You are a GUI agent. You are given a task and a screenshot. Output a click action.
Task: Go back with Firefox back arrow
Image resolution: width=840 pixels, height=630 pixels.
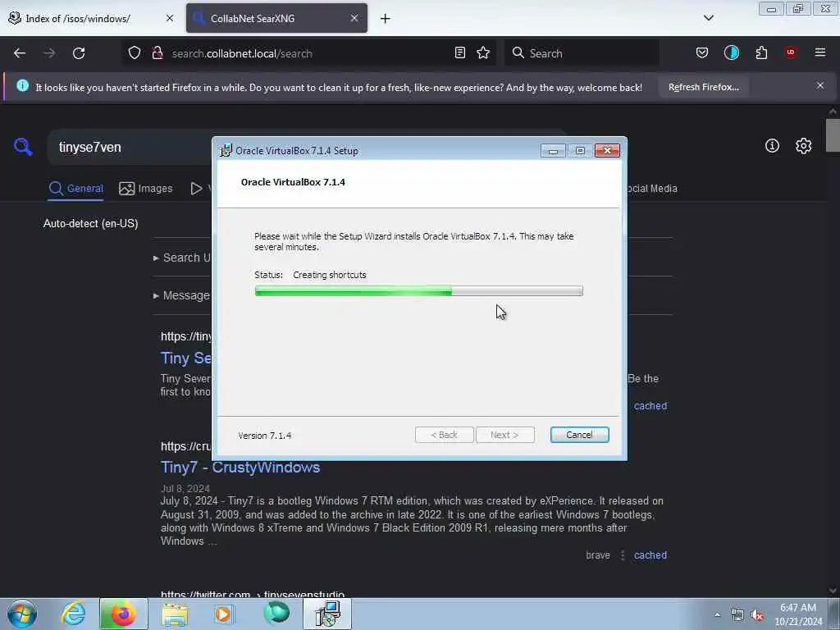click(x=20, y=53)
